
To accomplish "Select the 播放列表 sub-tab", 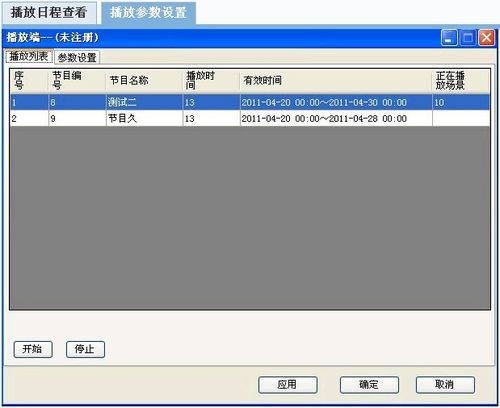I will pyautogui.click(x=29, y=56).
